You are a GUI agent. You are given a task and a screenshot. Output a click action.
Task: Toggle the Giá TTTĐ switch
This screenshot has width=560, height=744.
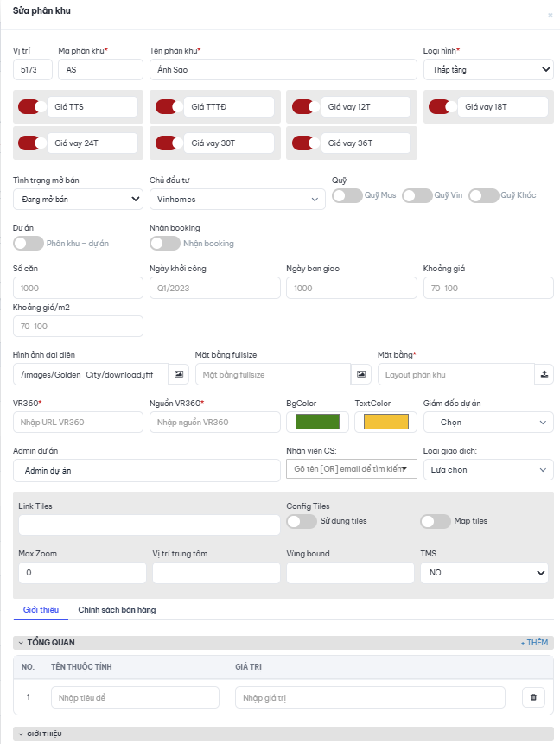169,107
